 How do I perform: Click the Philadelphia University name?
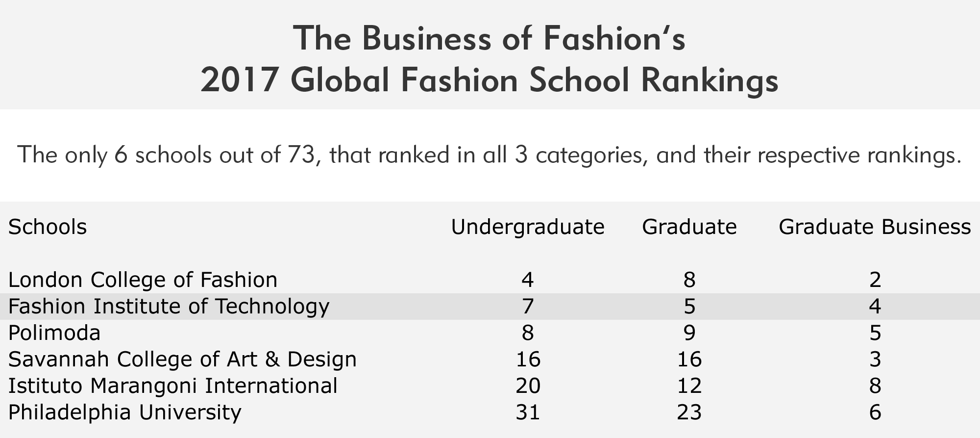coord(124,412)
